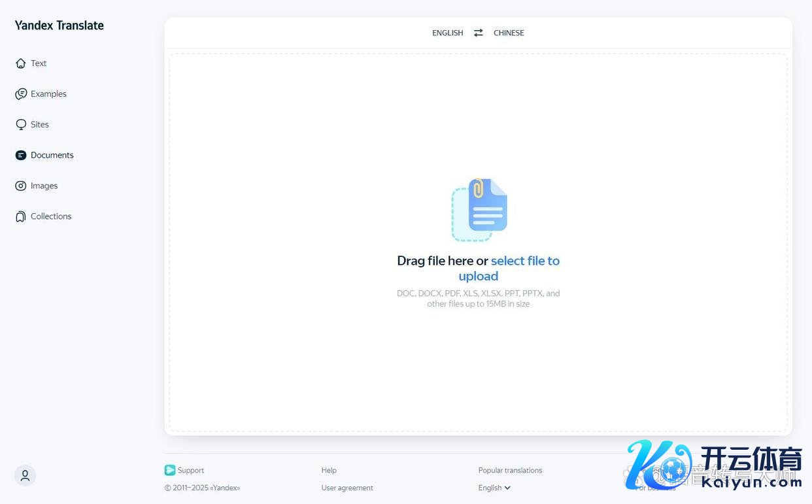Open the ENGLISH source language selector
The height and width of the screenshot is (504, 812).
point(447,33)
